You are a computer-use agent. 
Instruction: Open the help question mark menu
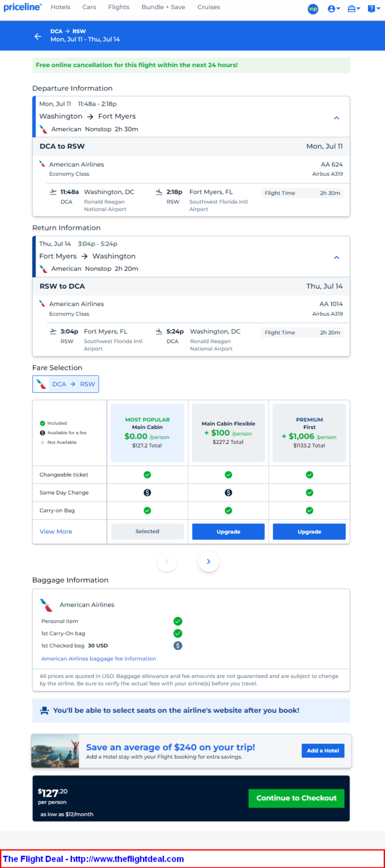point(374,9)
